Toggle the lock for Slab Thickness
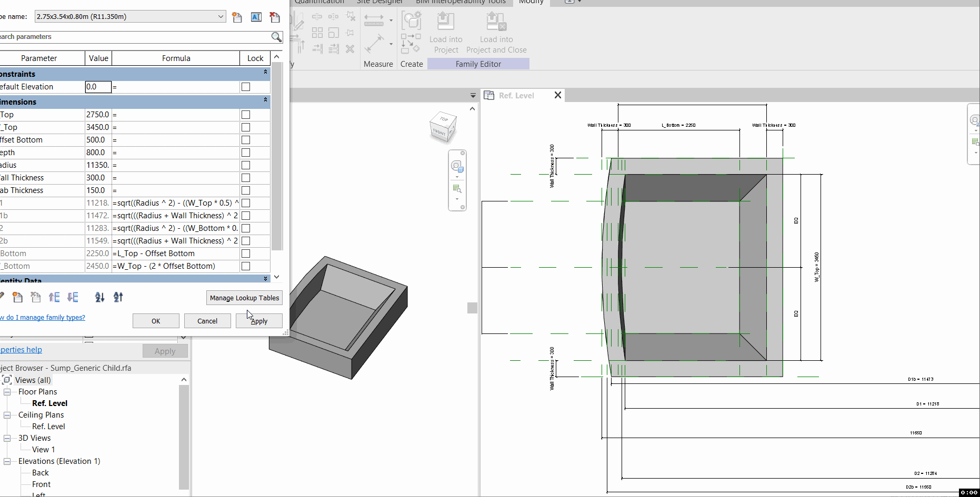The image size is (980, 497). pyautogui.click(x=246, y=190)
